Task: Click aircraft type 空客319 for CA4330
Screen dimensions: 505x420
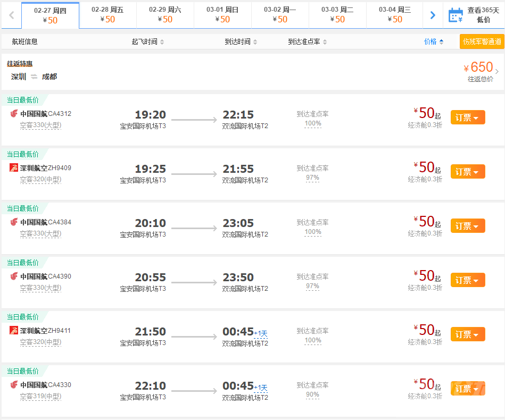Action: pos(40,396)
